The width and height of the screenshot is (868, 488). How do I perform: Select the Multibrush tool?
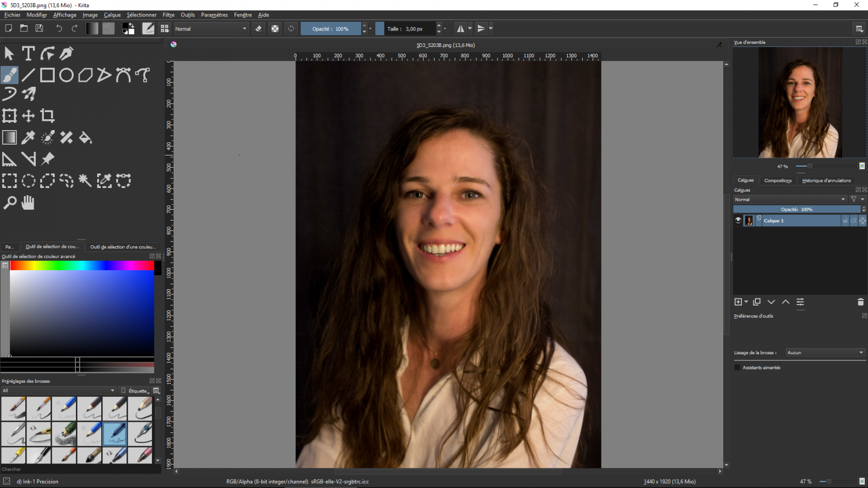[x=28, y=94]
